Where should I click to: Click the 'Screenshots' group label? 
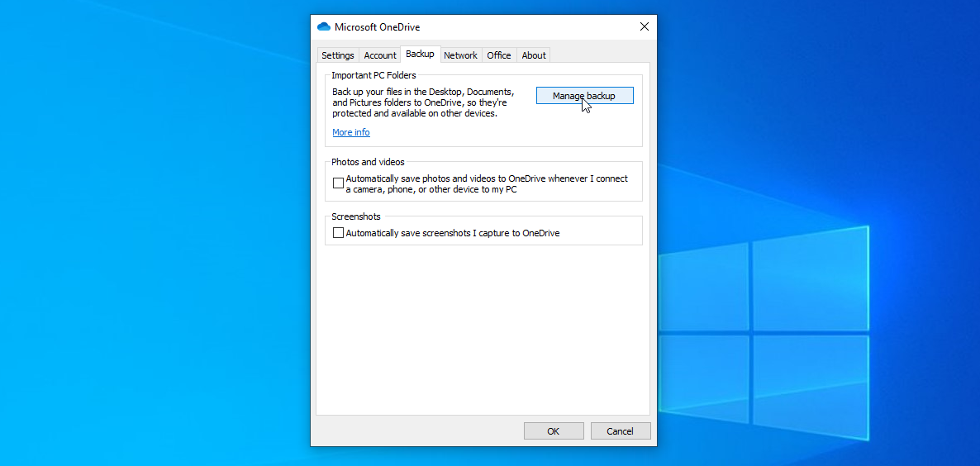pyautogui.click(x=356, y=216)
